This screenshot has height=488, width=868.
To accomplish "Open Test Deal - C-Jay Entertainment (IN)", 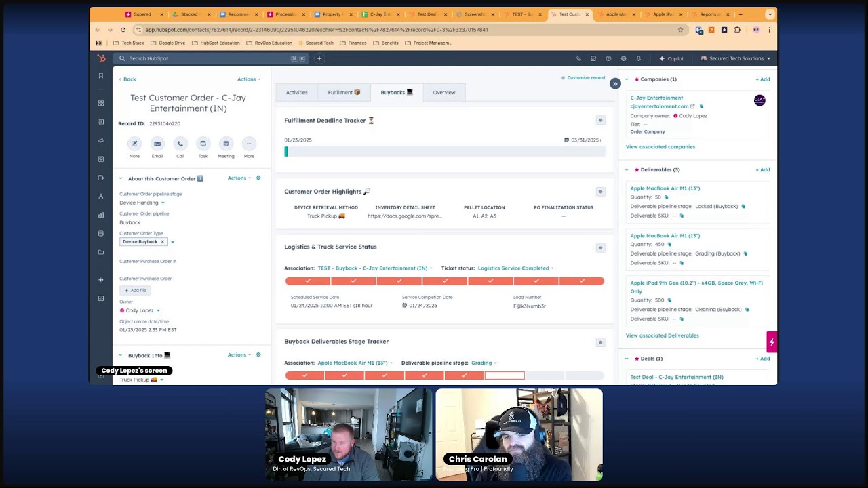I will 677,377.
